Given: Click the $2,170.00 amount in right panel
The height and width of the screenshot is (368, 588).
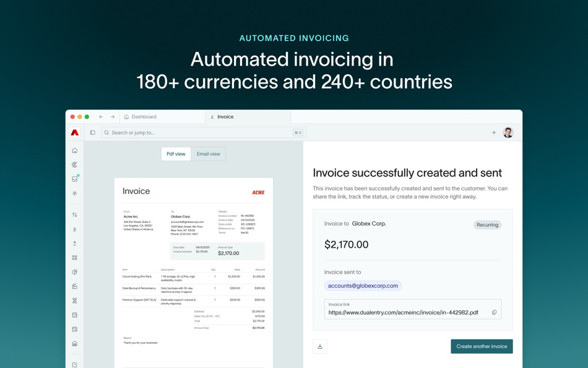Looking at the screenshot, I should click(x=346, y=245).
